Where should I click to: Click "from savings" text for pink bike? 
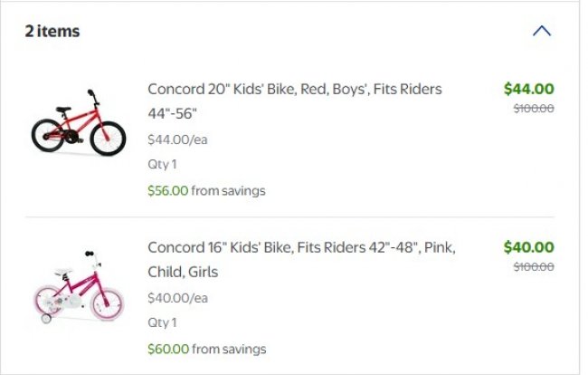[229, 349]
